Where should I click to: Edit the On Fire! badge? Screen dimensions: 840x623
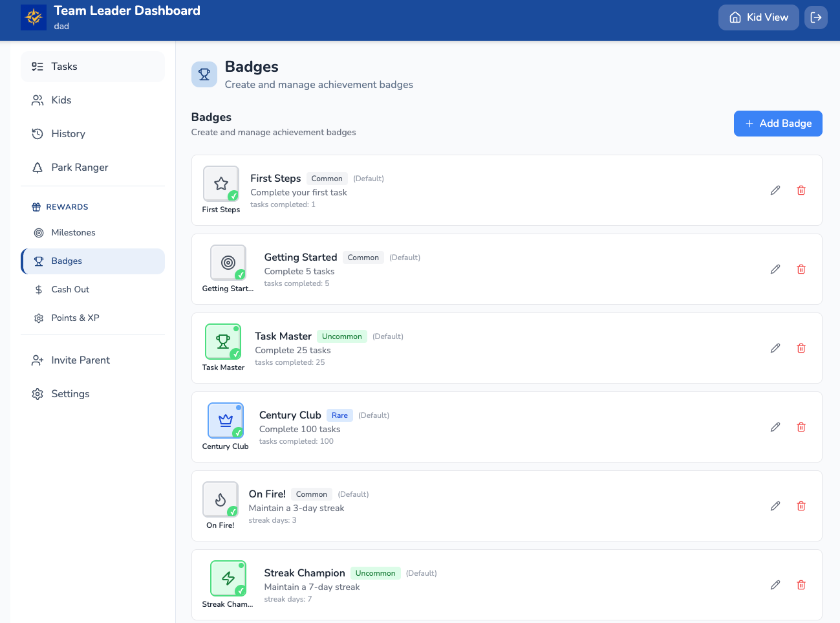[775, 506]
